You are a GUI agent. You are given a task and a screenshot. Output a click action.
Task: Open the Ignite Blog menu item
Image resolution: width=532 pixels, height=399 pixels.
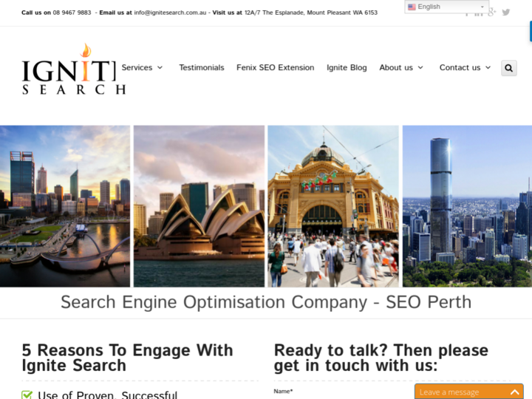coord(347,67)
